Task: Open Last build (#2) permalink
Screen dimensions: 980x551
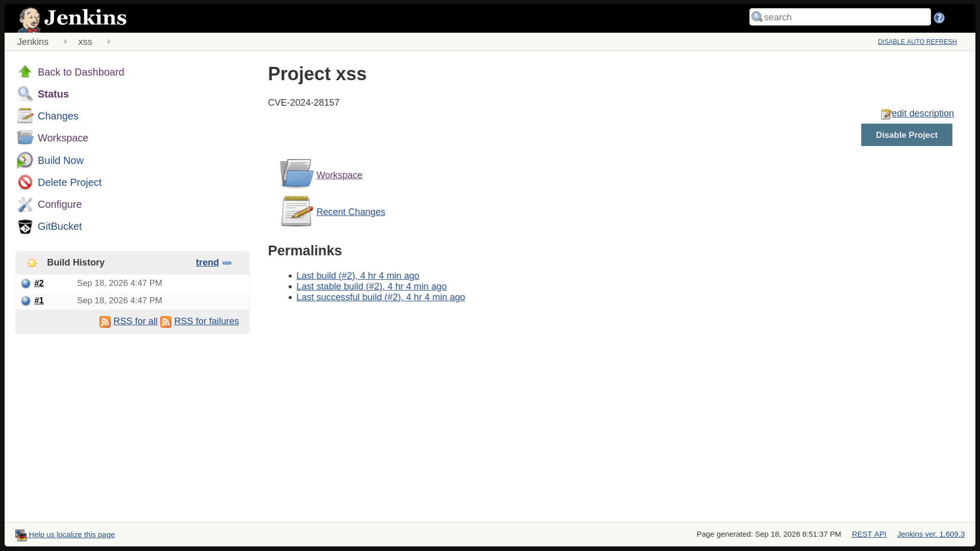Action: click(358, 276)
